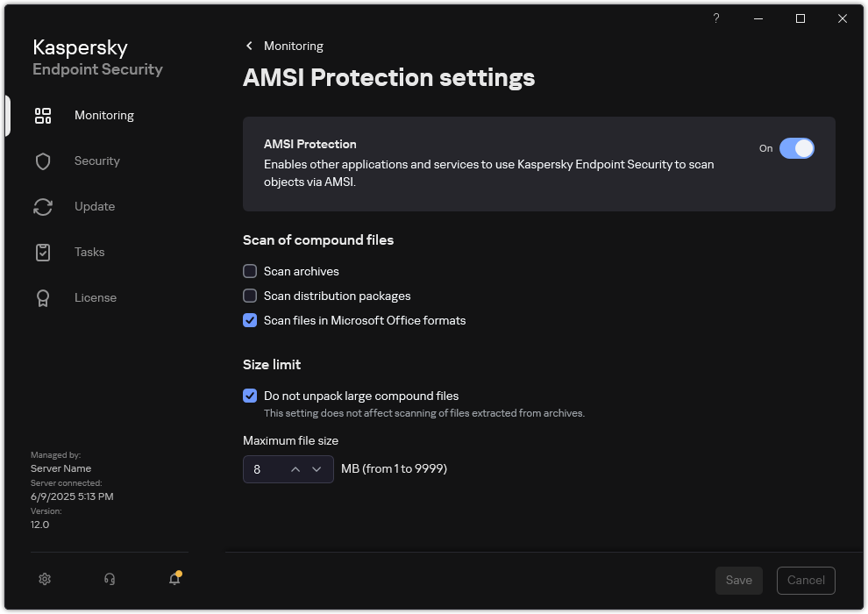The image size is (868, 614).
Task: Click the Update refresh icon
Action: 42,206
